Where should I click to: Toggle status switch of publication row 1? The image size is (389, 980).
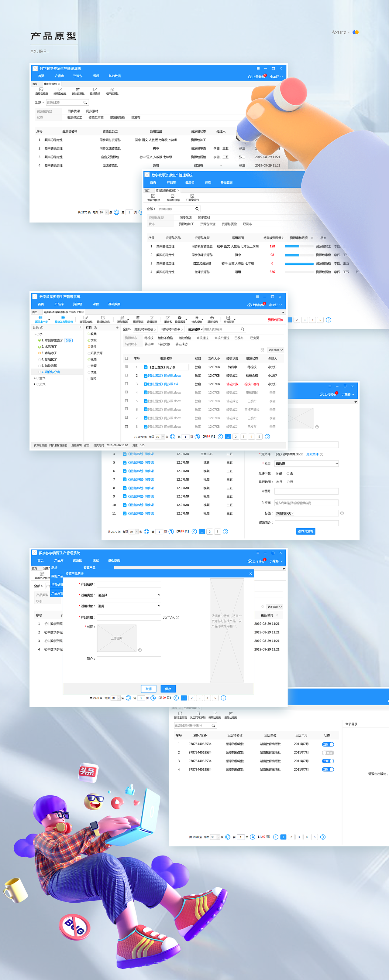[328, 744]
